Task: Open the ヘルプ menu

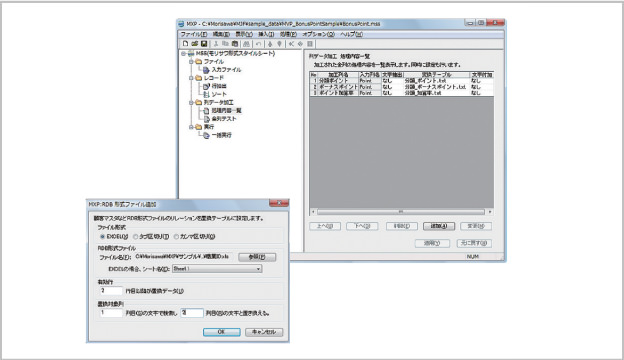Action: pyautogui.click(x=351, y=34)
